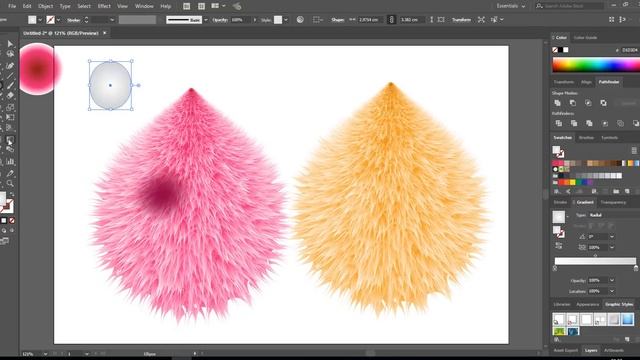Screen dimensions: 640x360
Task: Click the right gradient stop on slider
Action: pyautogui.click(x=636, y=268)
